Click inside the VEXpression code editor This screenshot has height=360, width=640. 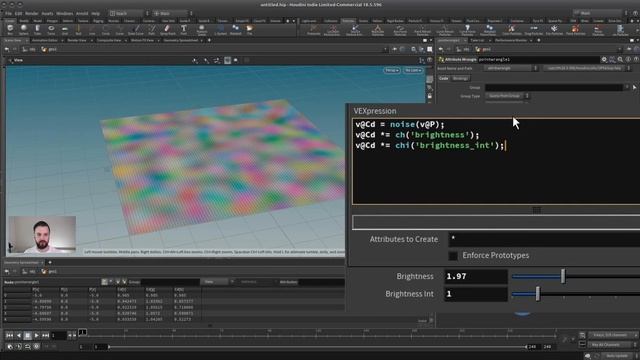[496, 161]
